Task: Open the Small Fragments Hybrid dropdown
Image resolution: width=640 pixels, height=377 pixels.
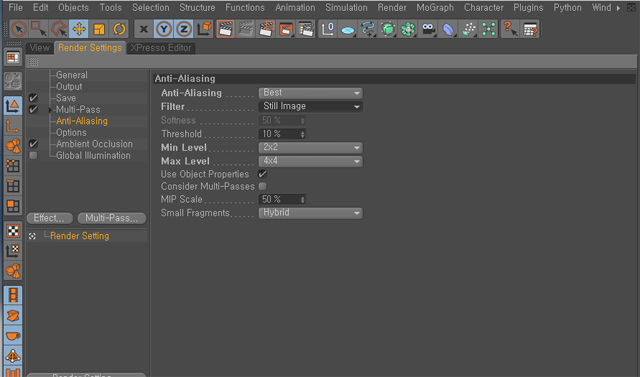Action: pos(311,213)
